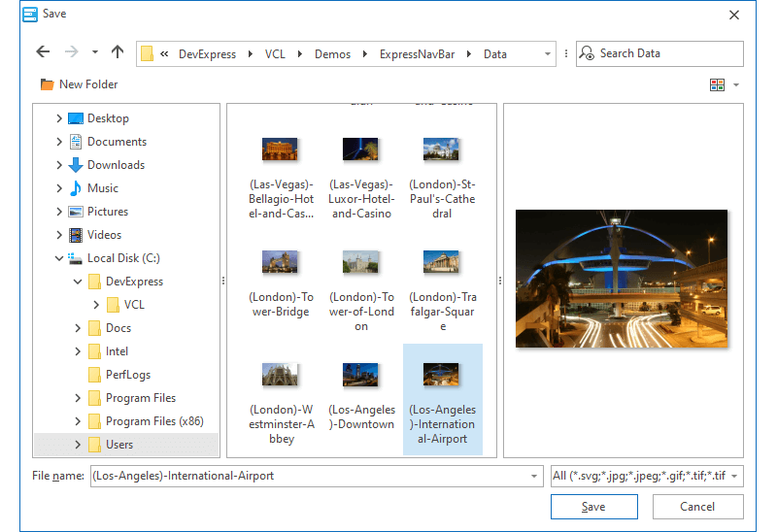Click the Back navigation arrow
Screen dimensions: 777x532
coord(43,52)
